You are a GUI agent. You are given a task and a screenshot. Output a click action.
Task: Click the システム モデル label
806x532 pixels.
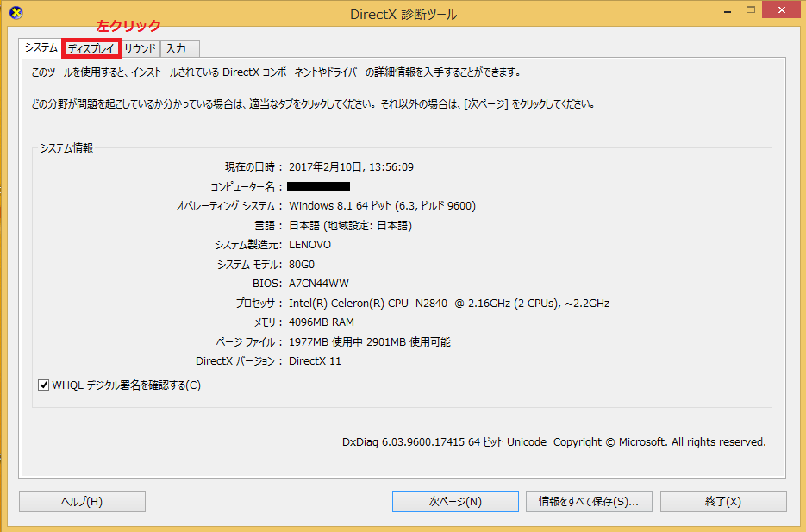click(249, 264)
